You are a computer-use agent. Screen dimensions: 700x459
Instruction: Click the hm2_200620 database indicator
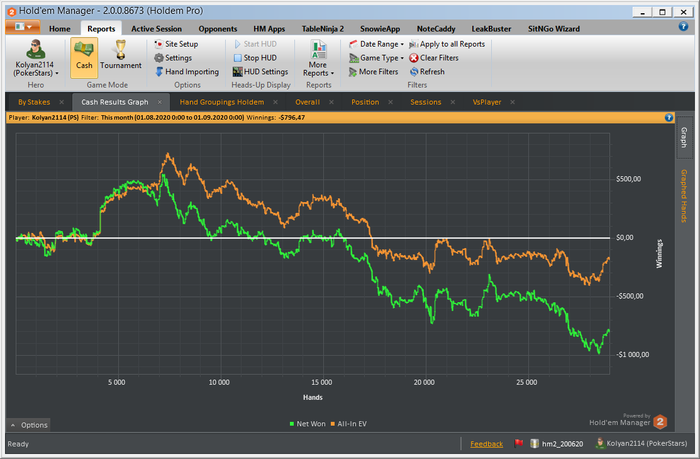(557, 443)
